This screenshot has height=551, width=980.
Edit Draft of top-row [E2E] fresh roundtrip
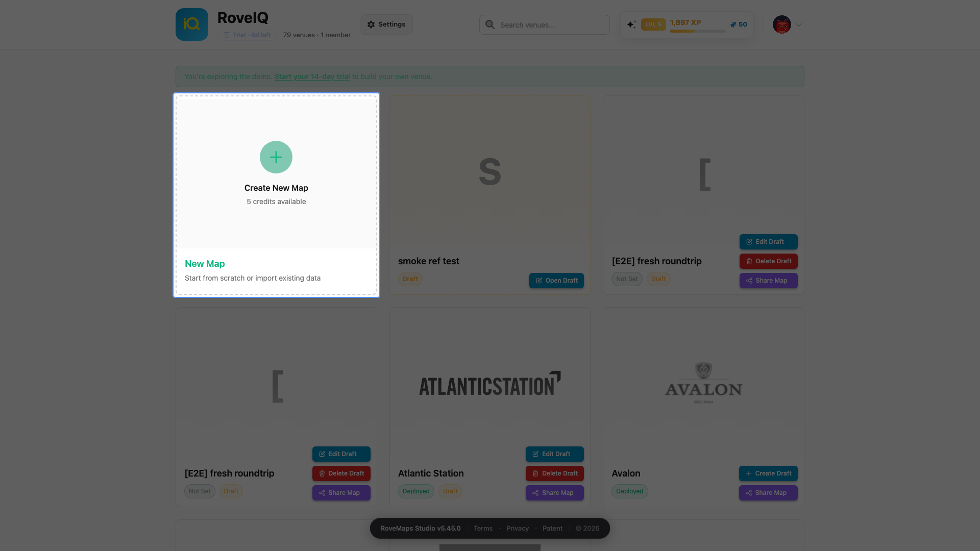768,242
